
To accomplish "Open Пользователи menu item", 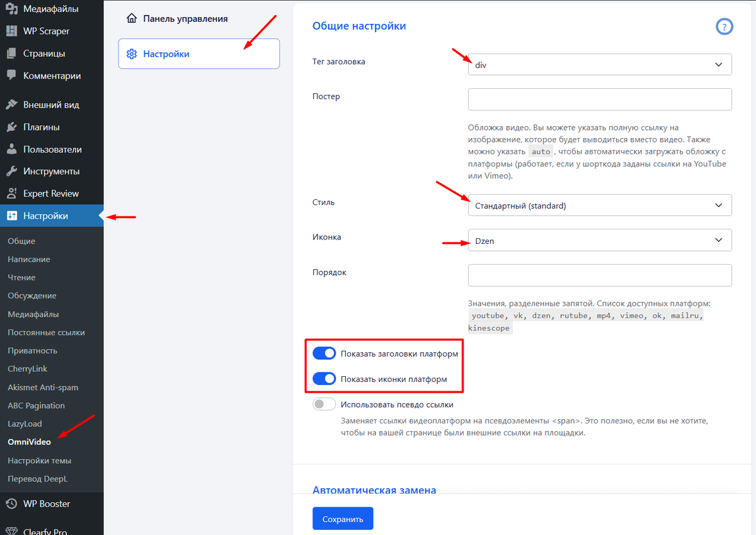I will 52,149.
